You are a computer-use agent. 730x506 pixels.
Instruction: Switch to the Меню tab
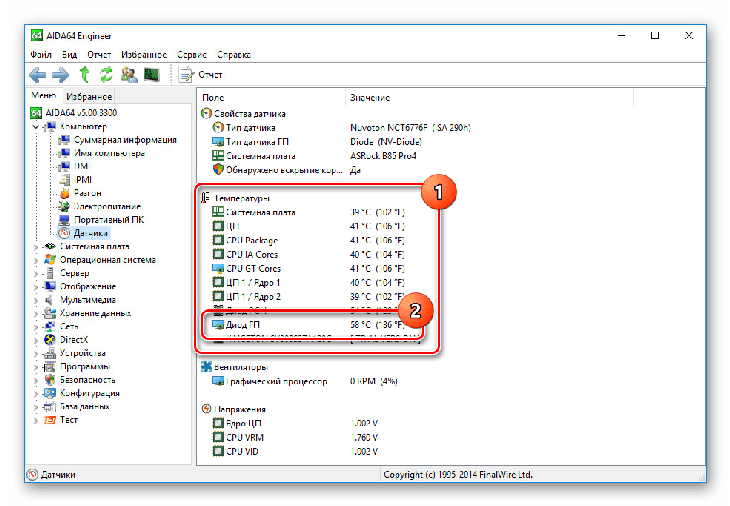click(43, 95)
